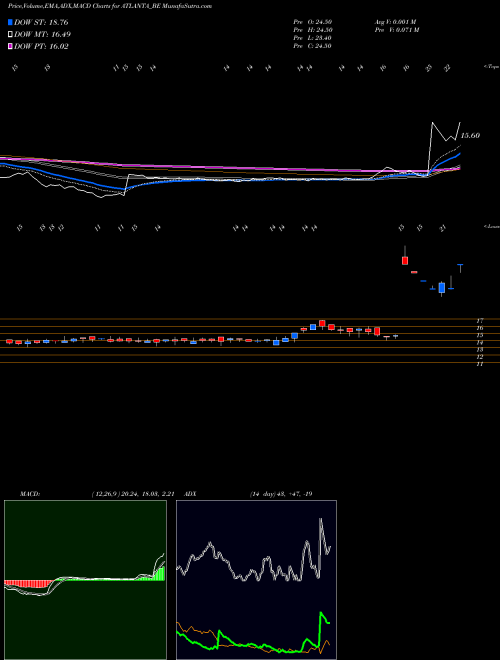The image size is (500, 660).
Task: Click the MACD panel title label
Action: click(x=29, y=494)
